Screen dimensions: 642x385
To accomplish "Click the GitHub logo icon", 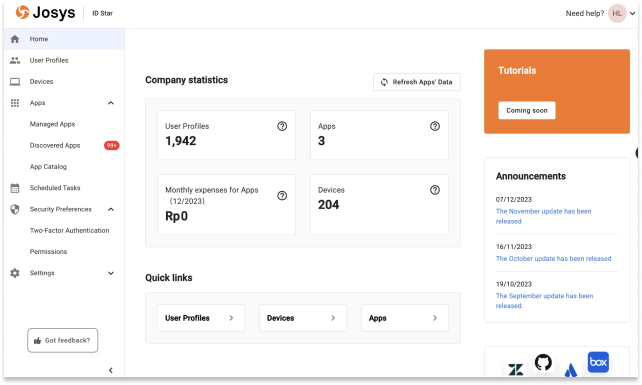I will click(543, 362).
